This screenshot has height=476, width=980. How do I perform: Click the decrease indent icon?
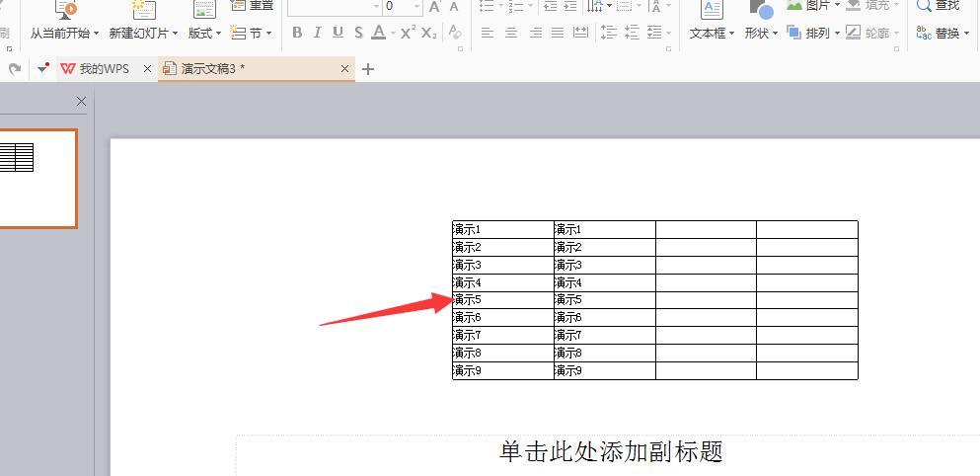pyautogui.click(x=550, y=6)
